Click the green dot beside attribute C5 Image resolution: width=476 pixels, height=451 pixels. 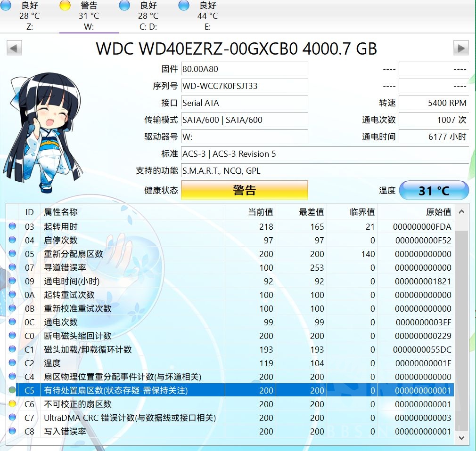tap(11, 390)
